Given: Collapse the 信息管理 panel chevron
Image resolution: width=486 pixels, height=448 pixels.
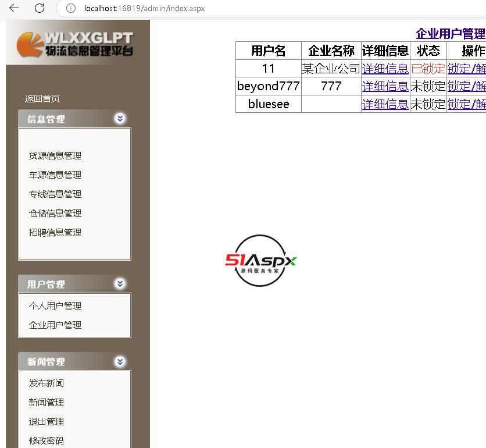Looking at the screenshot, I should tap(120, 119).
